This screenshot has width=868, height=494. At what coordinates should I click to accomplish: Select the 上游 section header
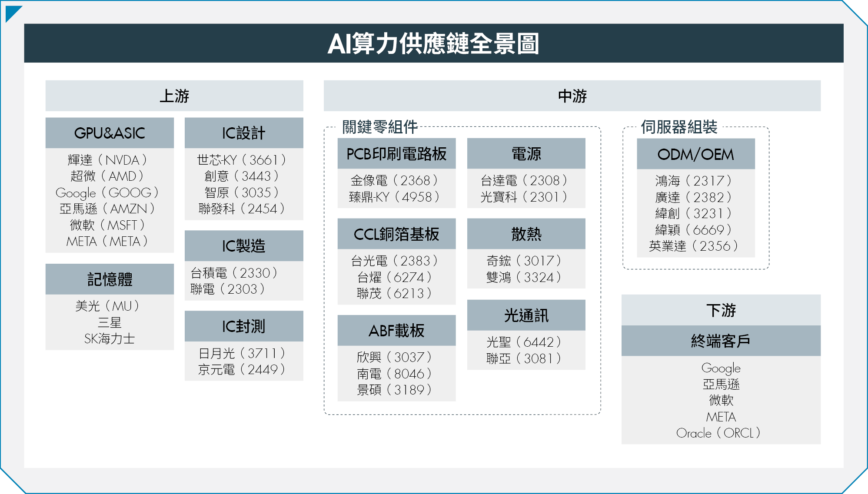point(174,96)
